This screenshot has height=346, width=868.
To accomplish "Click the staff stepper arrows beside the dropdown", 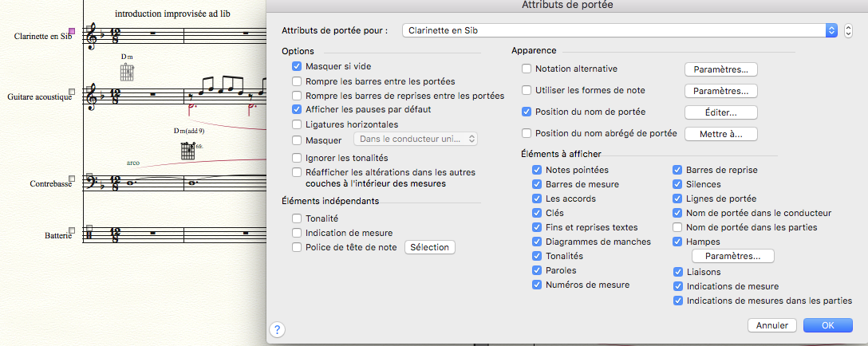I will tap(849, 30).
